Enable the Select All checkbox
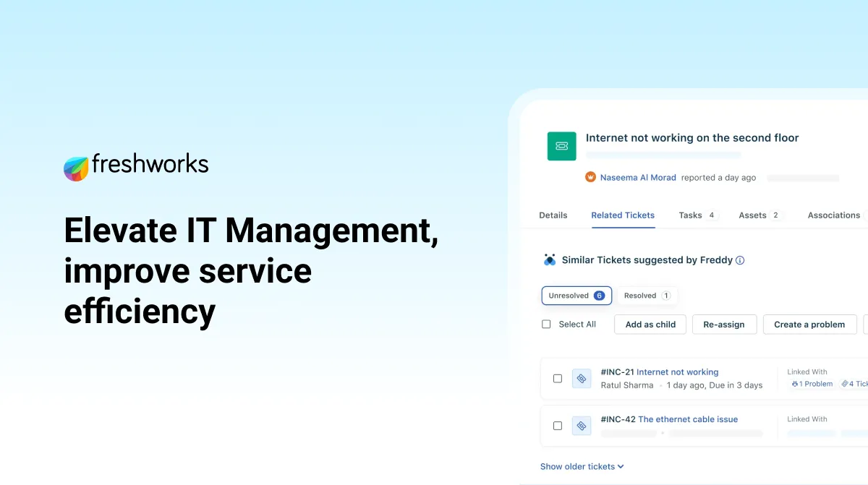Image resolution: width=868 pixels, height=485 pixels. 546,324
